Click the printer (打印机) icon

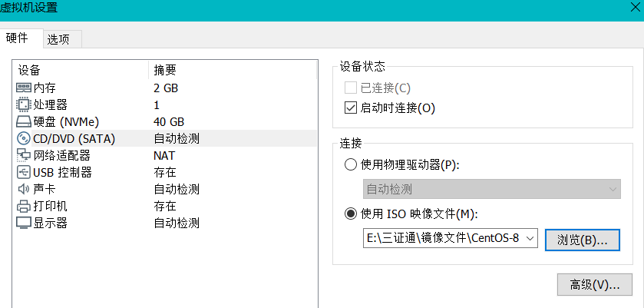point(23,206)
